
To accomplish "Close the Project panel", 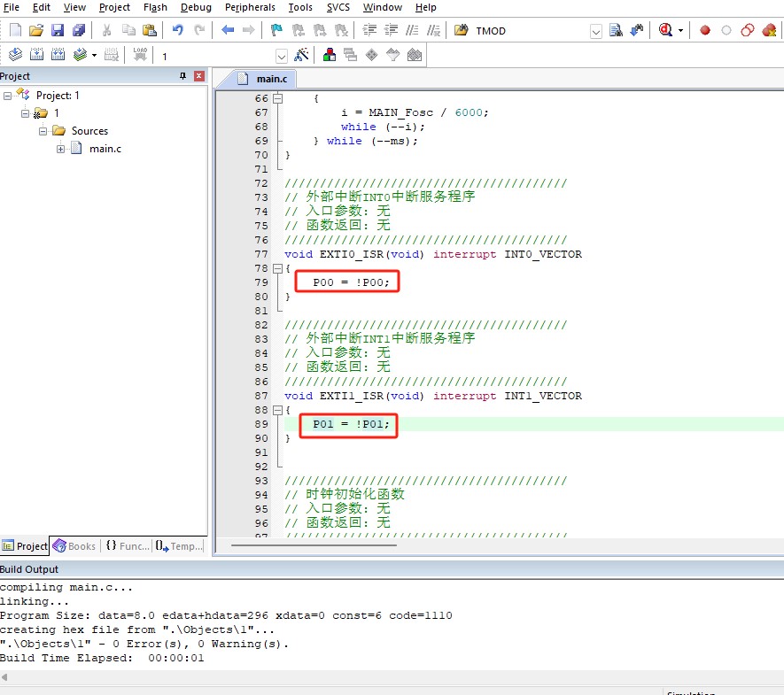I will 199,76.
